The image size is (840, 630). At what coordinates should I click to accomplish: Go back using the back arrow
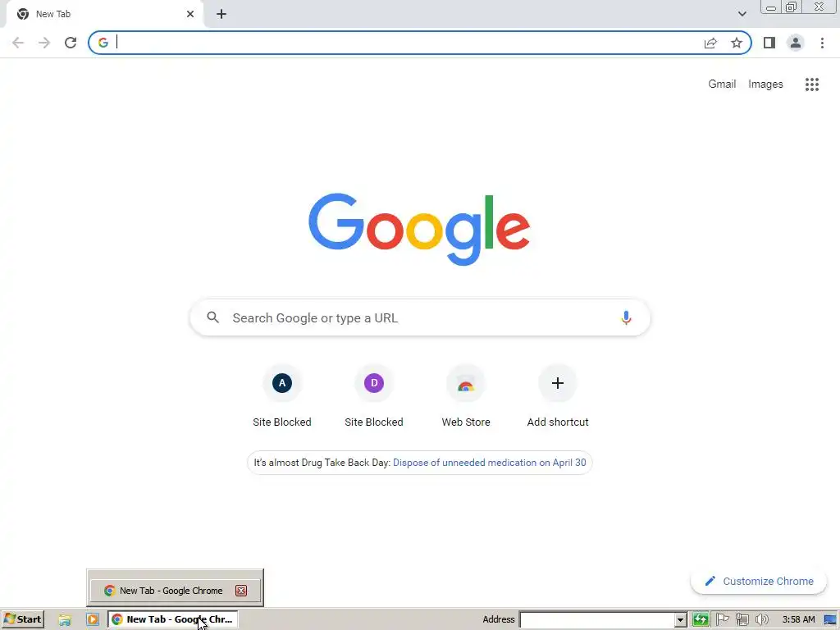pyautogui.click(x=18, y=43)
